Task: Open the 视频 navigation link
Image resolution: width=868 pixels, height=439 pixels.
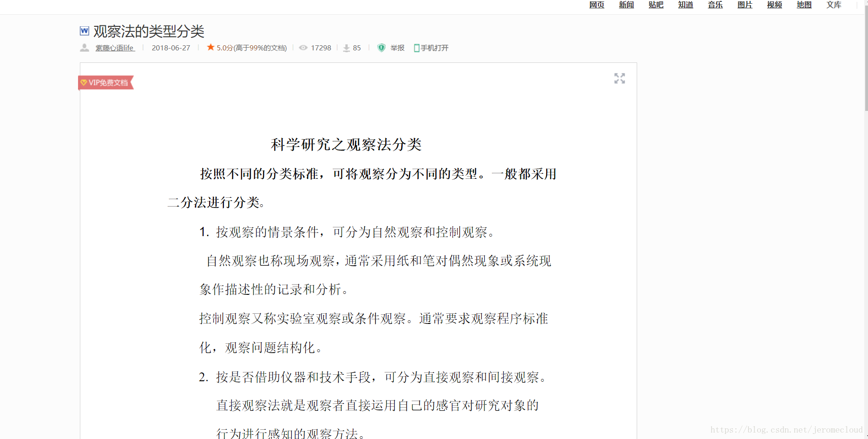Action: click(774, 5)
